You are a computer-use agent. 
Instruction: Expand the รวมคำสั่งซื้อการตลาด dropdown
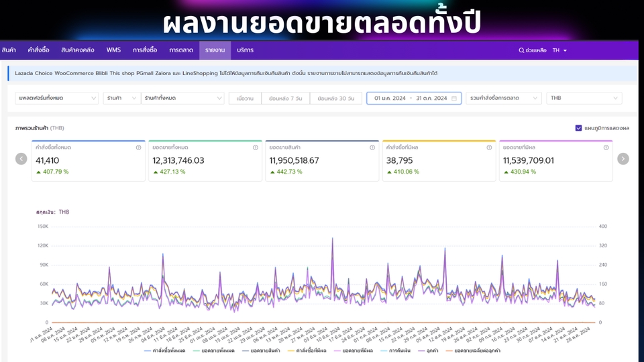coord(504,98)
